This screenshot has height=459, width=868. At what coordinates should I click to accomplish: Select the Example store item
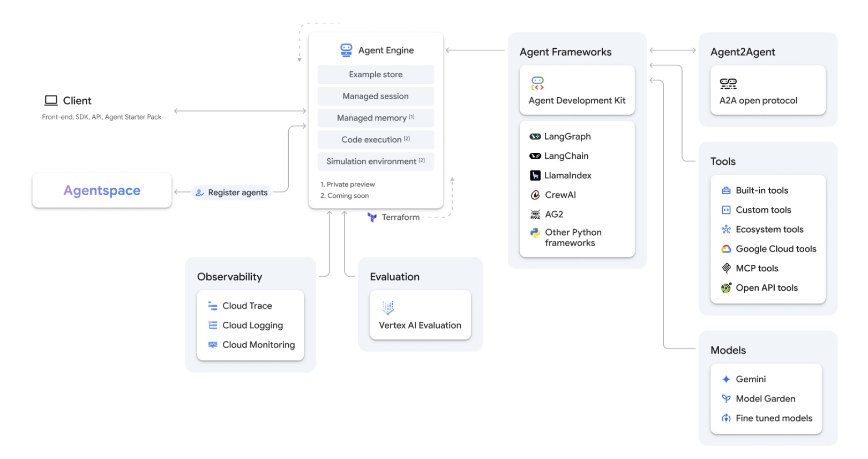click(x=376, y=75)
